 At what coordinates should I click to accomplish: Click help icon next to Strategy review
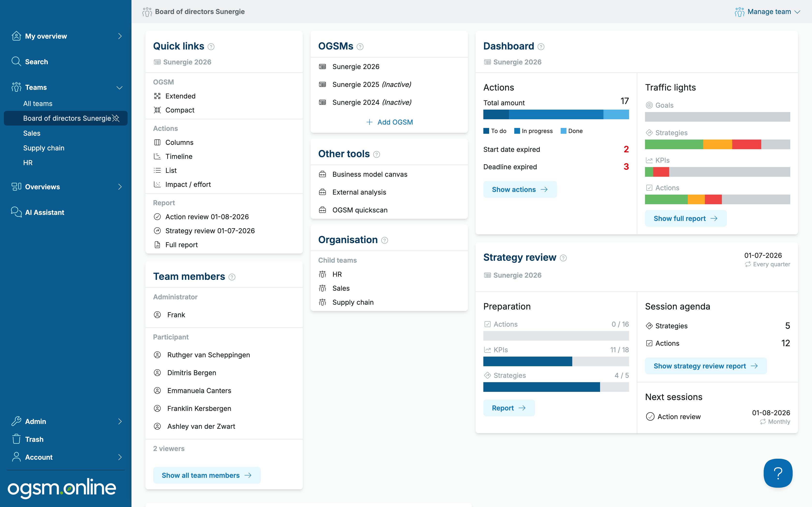(x=563, y=258)
